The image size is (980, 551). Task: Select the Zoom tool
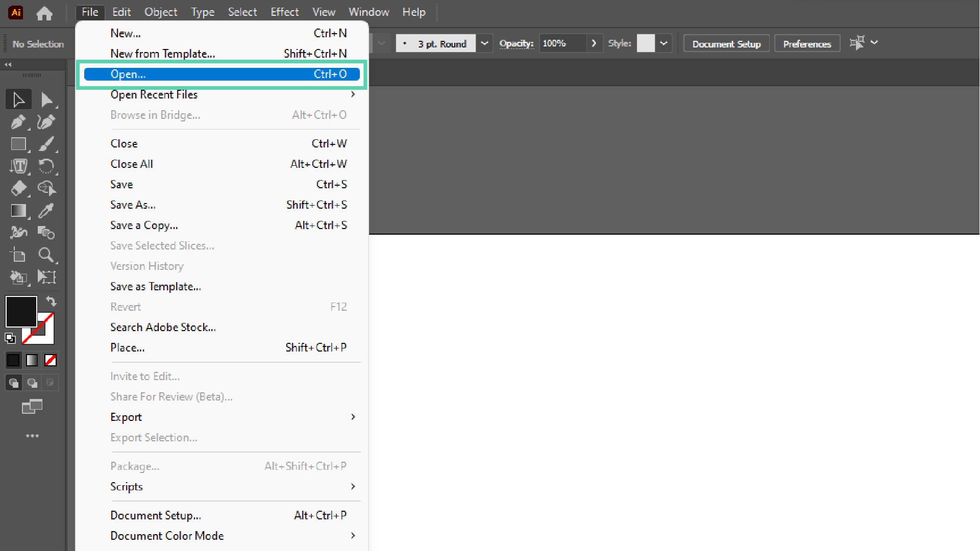45,255
